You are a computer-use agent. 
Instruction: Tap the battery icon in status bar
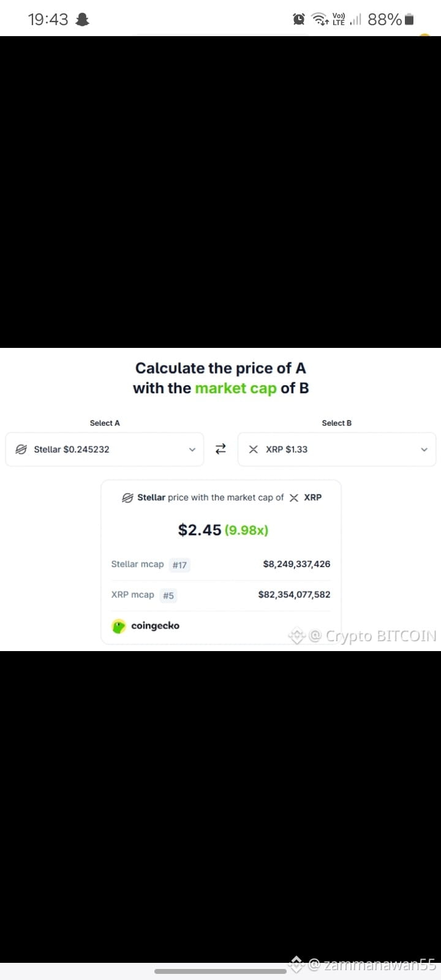click(x=410, y=20)
